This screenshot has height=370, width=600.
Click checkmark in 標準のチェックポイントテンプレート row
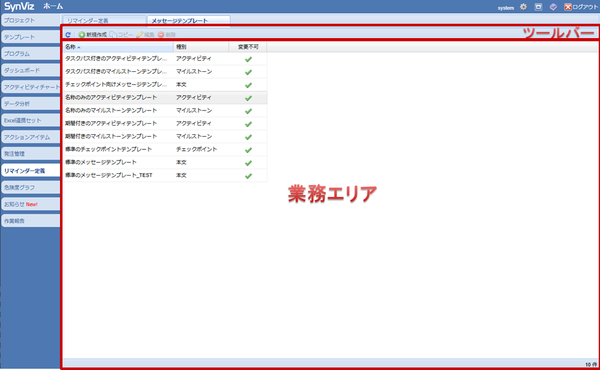(x=248, y=150)
